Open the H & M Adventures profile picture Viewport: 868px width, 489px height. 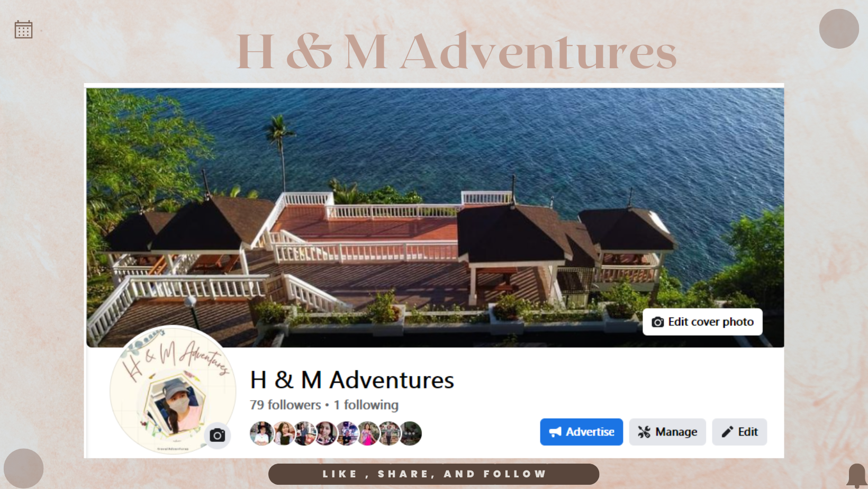click(x=173, y=390)
